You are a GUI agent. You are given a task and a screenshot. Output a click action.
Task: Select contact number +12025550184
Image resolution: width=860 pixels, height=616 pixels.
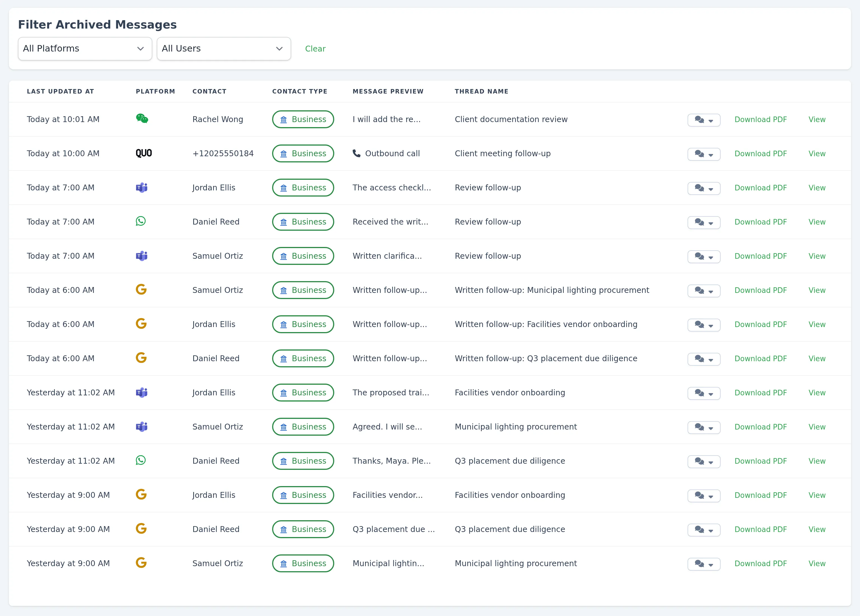tap(223, 153)
